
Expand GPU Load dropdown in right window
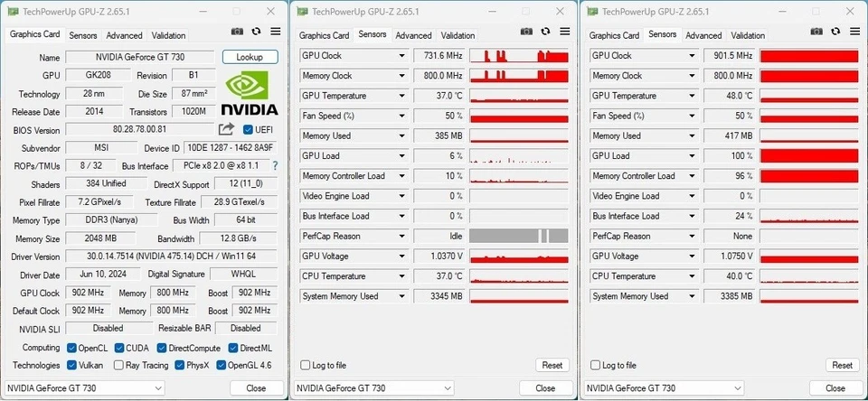click(x=692, y=156)
